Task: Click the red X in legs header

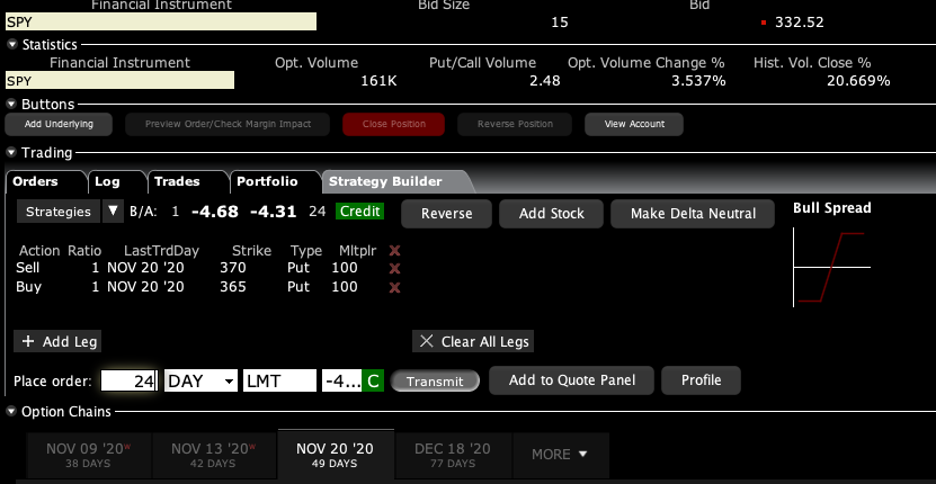Action: click(x=394, y=251)
